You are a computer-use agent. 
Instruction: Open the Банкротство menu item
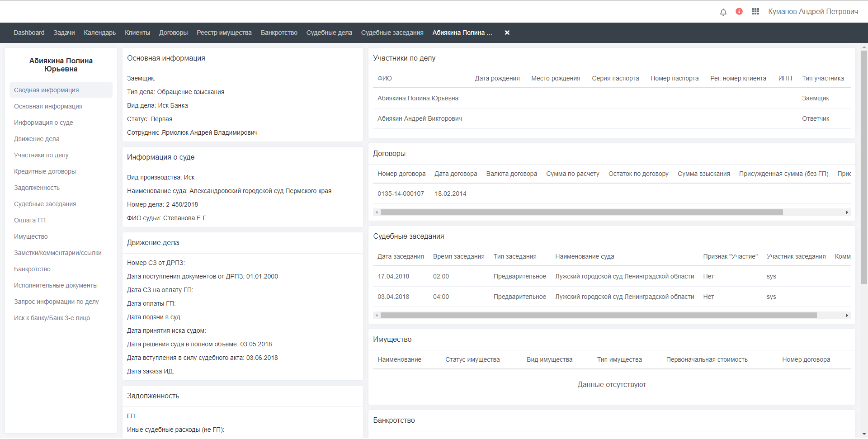tap(278, 33)
